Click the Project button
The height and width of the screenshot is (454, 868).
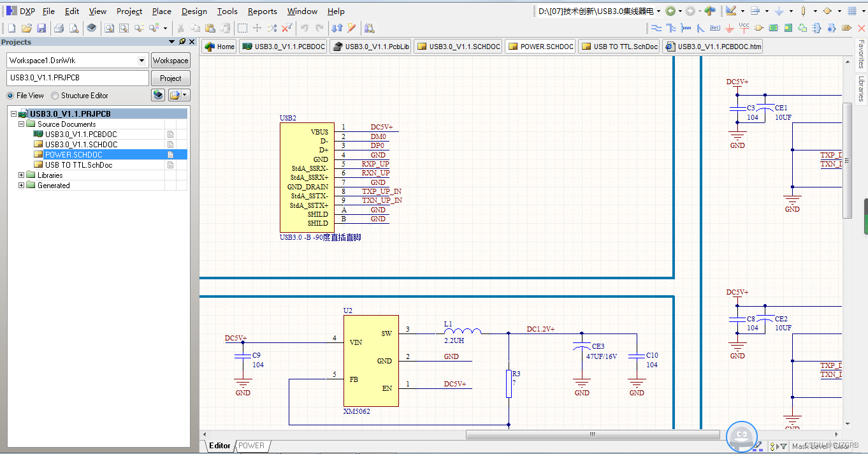click(170, 78)
